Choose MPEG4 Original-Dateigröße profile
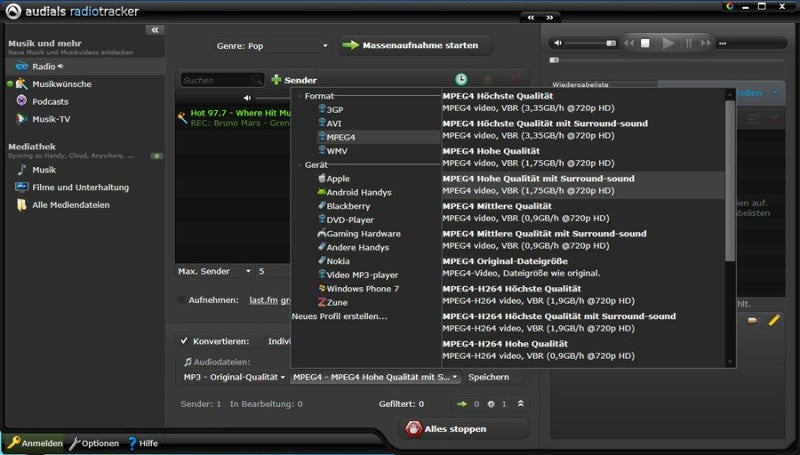This screenshot has width=800, height=455. coord(583,267)
